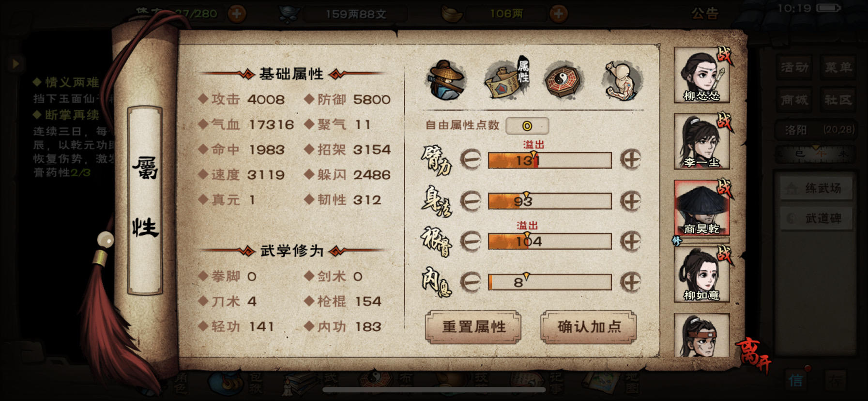This screenshot has height=401, width=868.
Task: Select 柳如意 character portrait
Action: pyautogui.click(x=701, y=274)
